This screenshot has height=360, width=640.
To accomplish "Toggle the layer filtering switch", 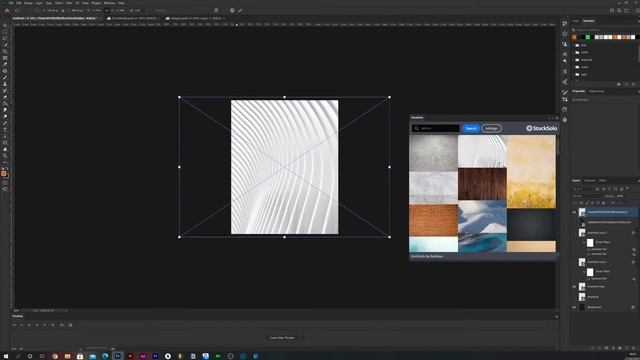I will pos(627,189).
